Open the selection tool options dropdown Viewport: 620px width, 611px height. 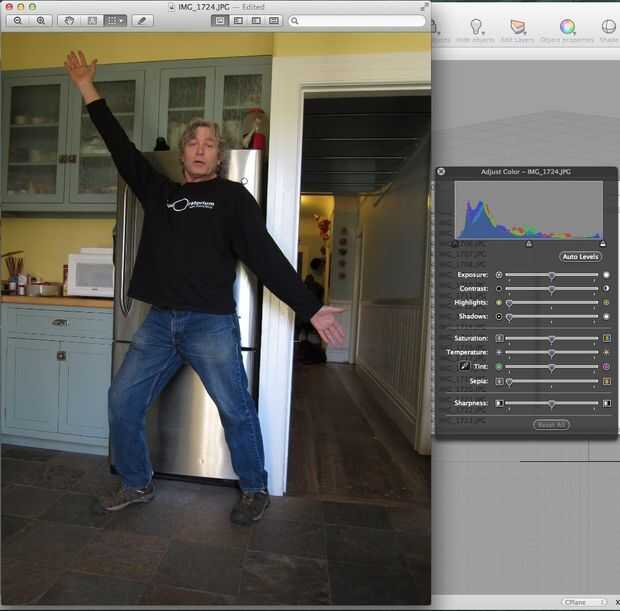coord(115,21)
